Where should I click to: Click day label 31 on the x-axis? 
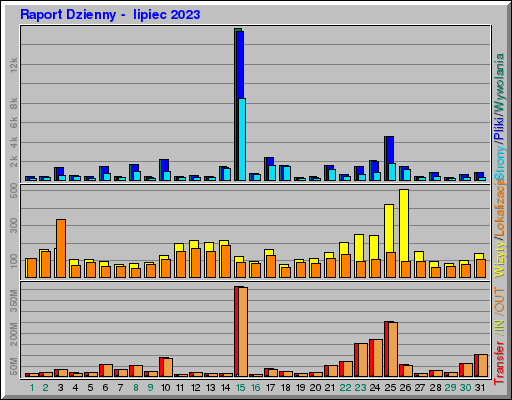click(x=480, y=388)
